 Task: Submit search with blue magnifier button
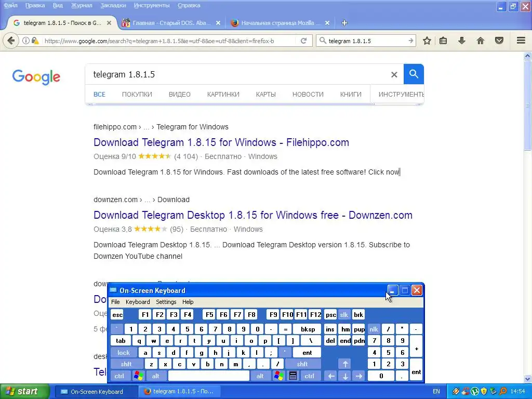[414, 74]
